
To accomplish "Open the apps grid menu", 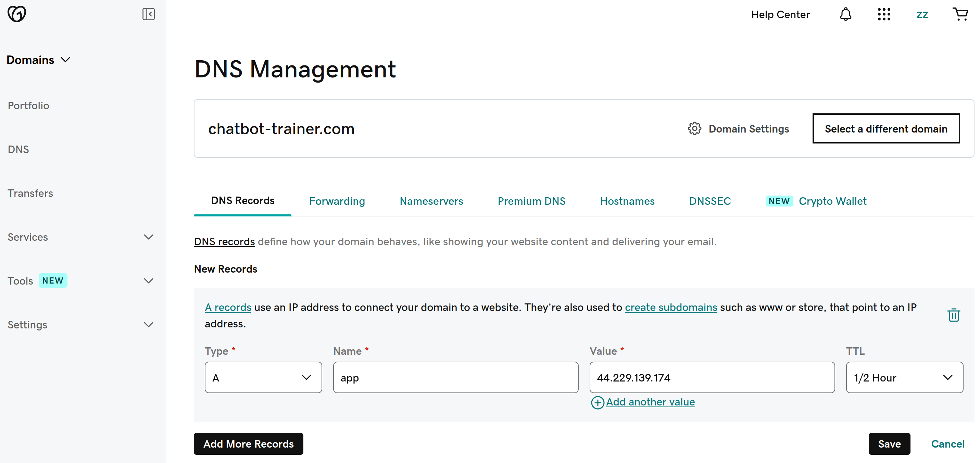I will 884,14.
